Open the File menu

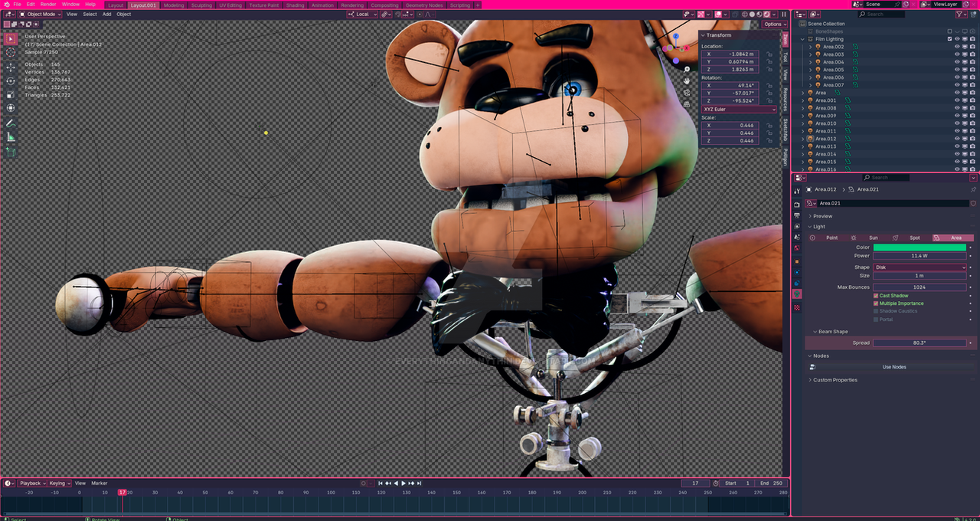pos(17,5)
